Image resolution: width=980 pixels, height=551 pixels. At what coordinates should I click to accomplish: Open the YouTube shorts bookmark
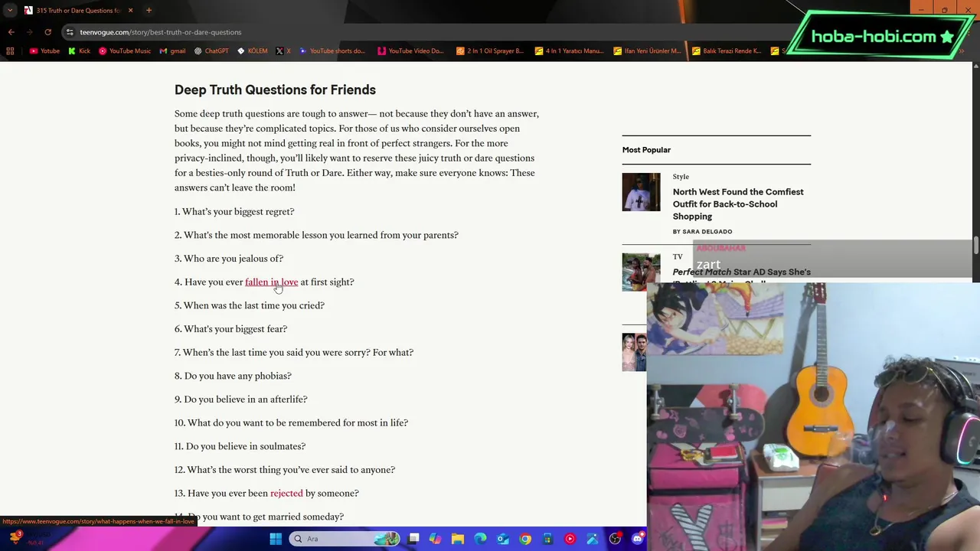[332, 51]
